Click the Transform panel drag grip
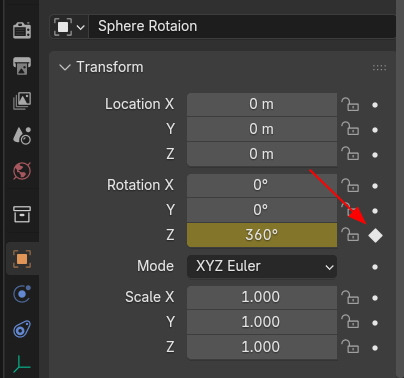Image resolution: width=404 pixels, height=378 pixels. [379, 68]
